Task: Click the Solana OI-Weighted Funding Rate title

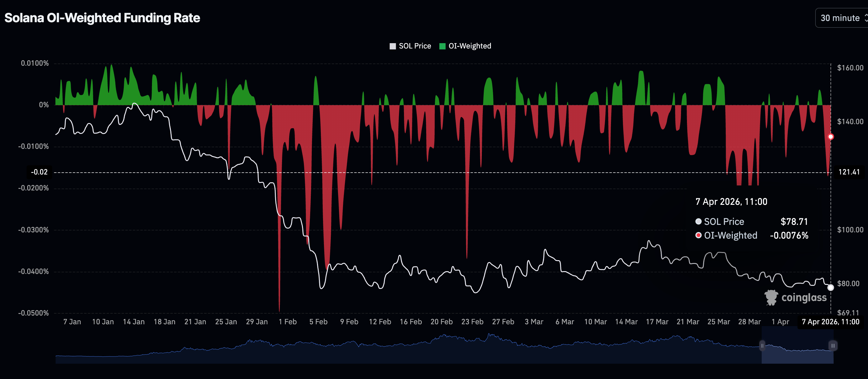Action: [102, 18]
